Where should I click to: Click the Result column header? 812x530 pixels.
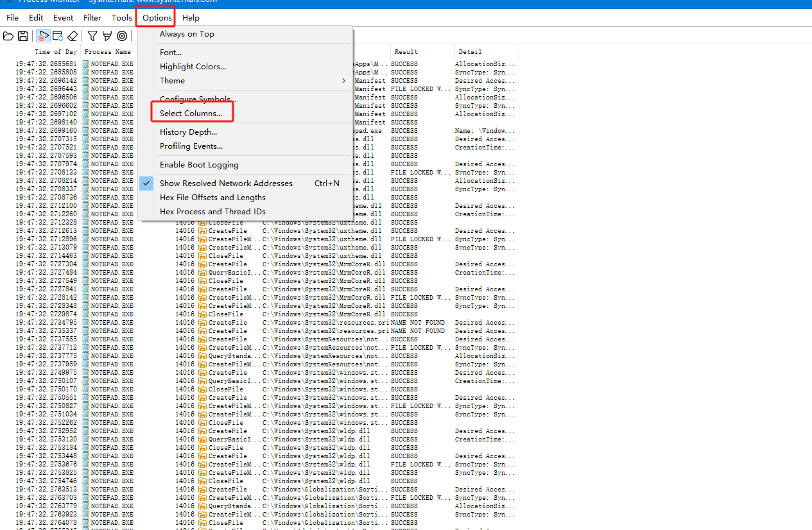click(406, 52)
